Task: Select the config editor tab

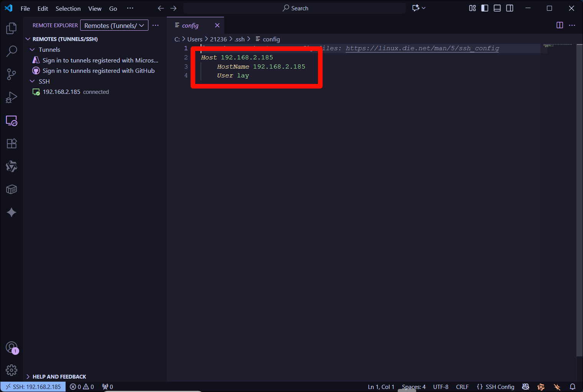Action: tap(190, 25)
